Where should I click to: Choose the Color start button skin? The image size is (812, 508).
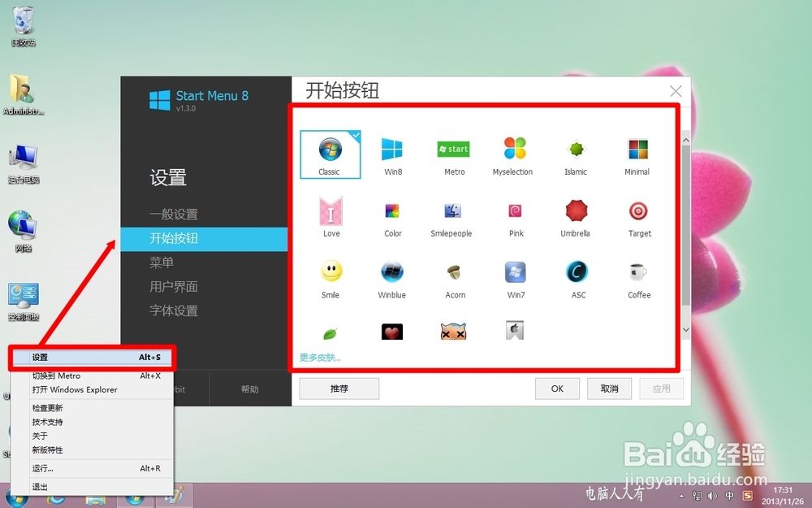[392, 218]
